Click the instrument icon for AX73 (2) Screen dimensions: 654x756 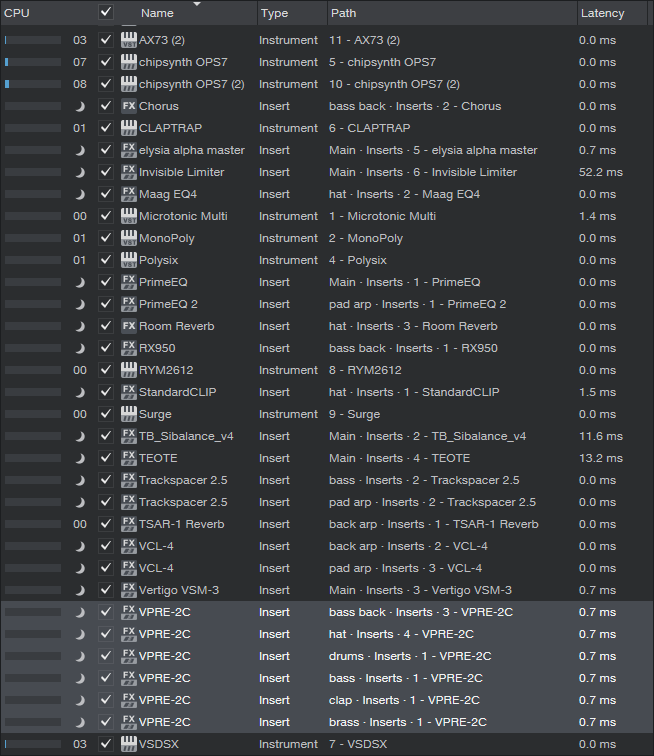128,40
